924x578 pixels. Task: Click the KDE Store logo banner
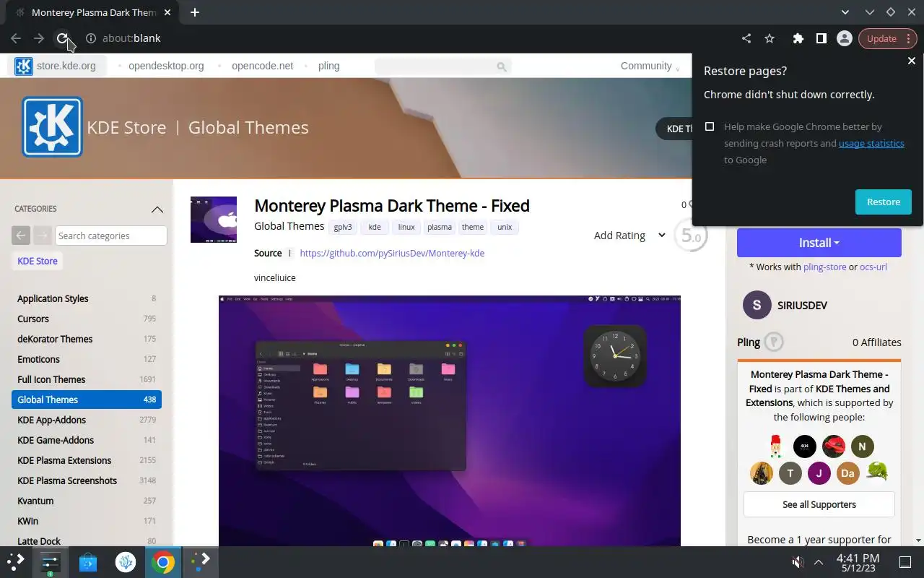coord(53,127)
